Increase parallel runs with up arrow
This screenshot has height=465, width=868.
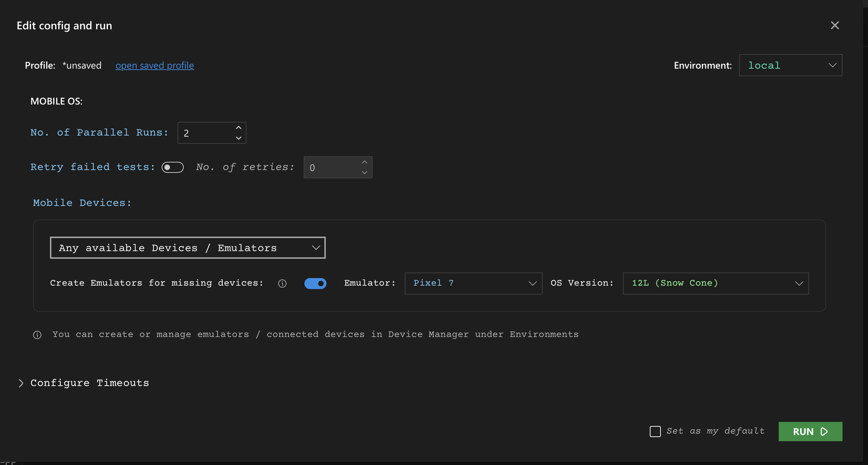click(239, 128)
